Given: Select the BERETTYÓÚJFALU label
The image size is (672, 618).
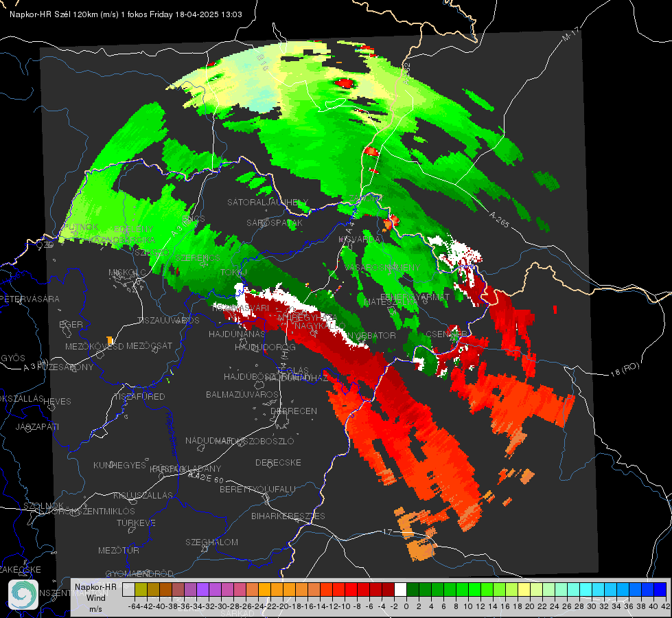Looking at the screenshot, I should click(x=257, y=489).
